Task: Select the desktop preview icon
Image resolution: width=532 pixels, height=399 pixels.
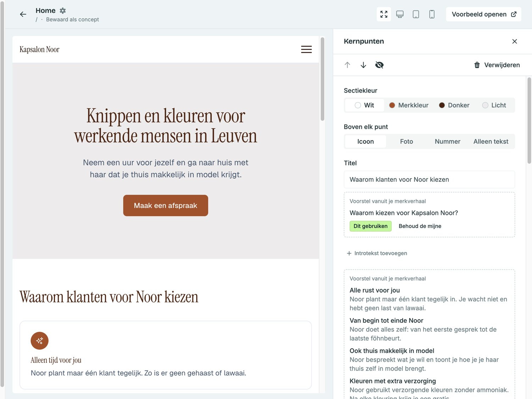Action: (x=400, y=14)
